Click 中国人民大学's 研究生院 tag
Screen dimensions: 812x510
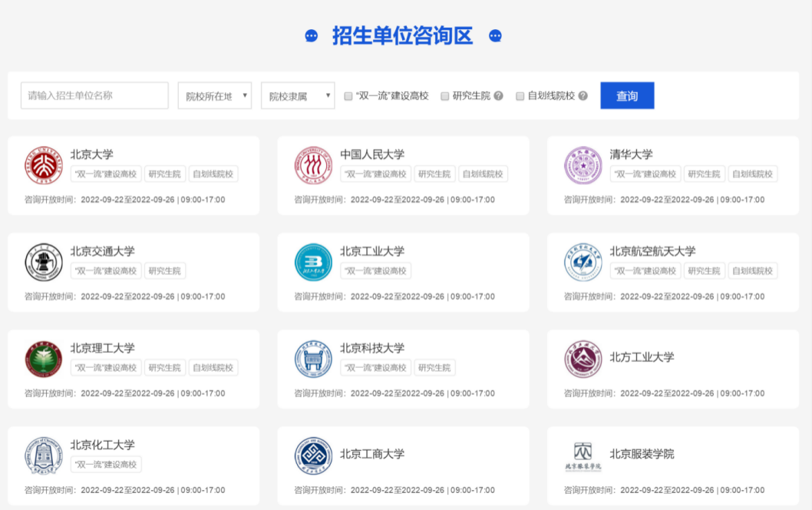click(x=434, y=174)
